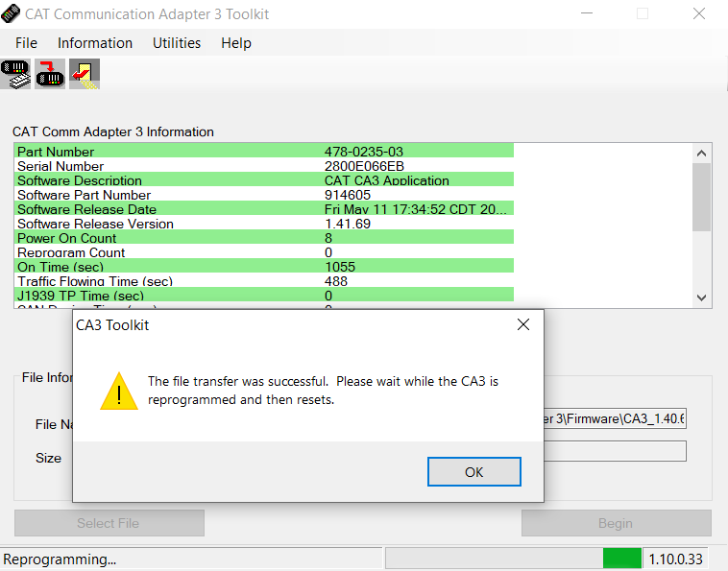Open the Help menu

[x=236, y=43]
